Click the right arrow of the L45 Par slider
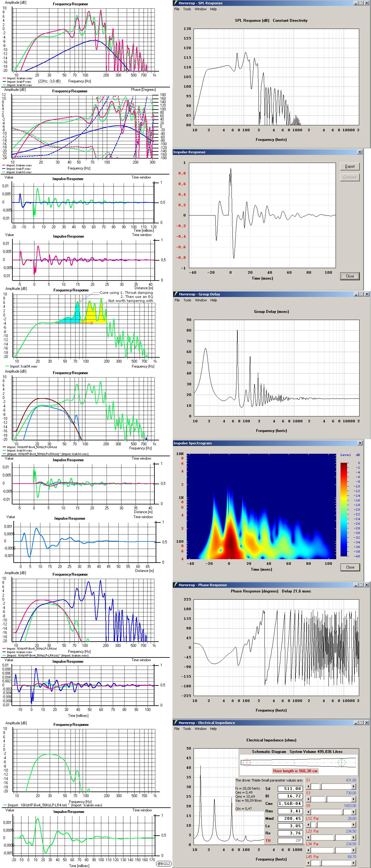The width and height of the screenshot is (371, 868). 354,863
